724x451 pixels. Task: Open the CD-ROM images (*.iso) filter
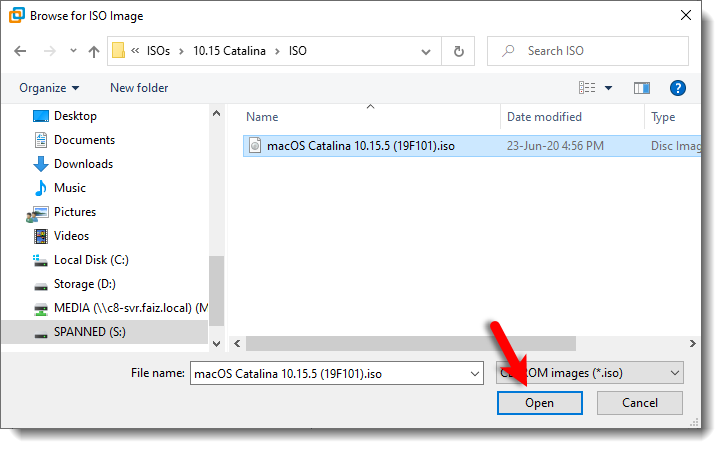[590, 373]
